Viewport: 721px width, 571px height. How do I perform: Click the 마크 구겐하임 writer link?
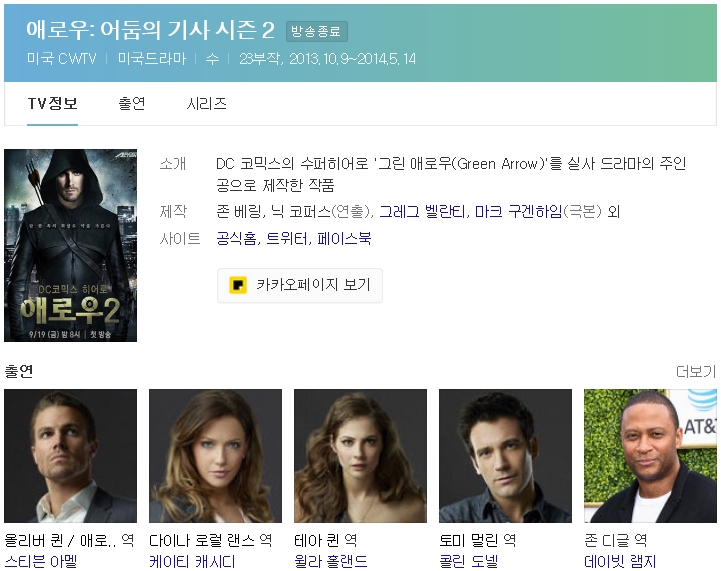518,211
